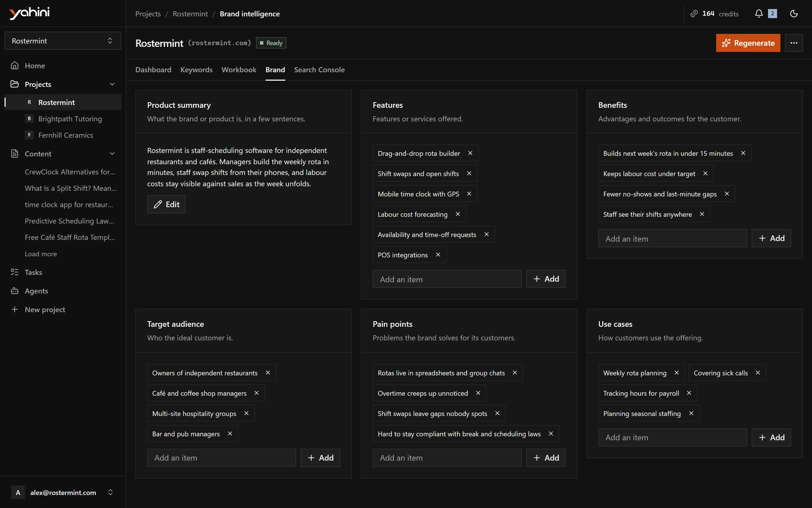Remove 'Builds next week's rota' benefit tag
This screenshot has width=812, height=508.
tap(743, 153)
